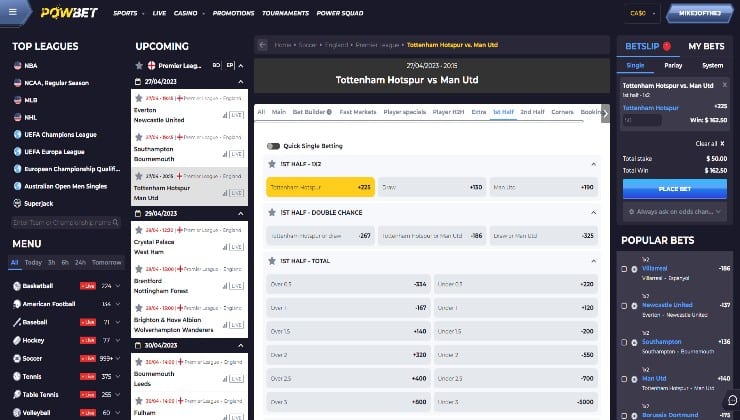
Task: Open the Player specials tab
Action: [404, 112]
